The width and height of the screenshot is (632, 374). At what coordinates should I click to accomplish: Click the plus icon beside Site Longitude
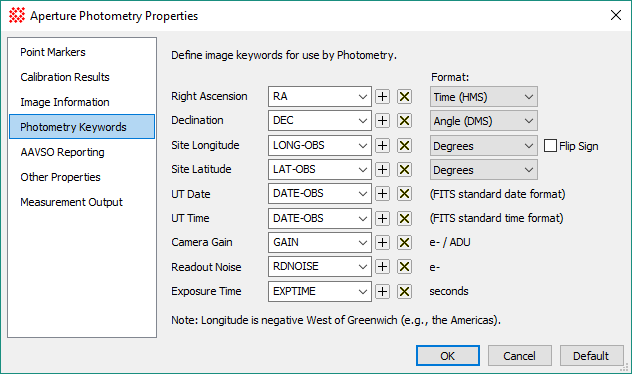[x=383, y=145]
